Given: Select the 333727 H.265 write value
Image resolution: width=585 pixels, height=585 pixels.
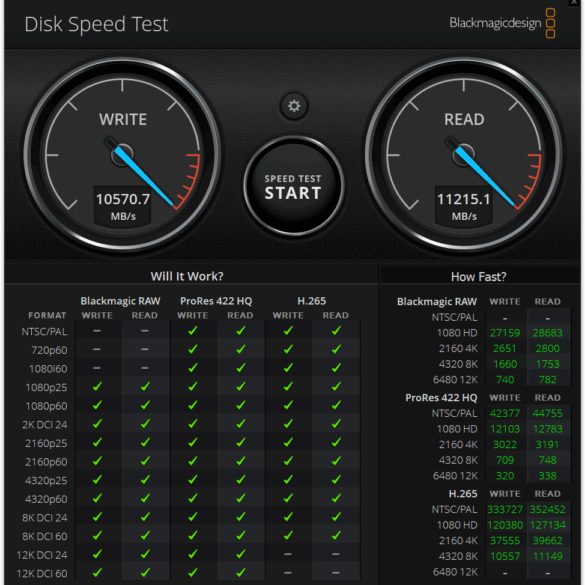Looking at the screenshot, I should click(505, 510).
